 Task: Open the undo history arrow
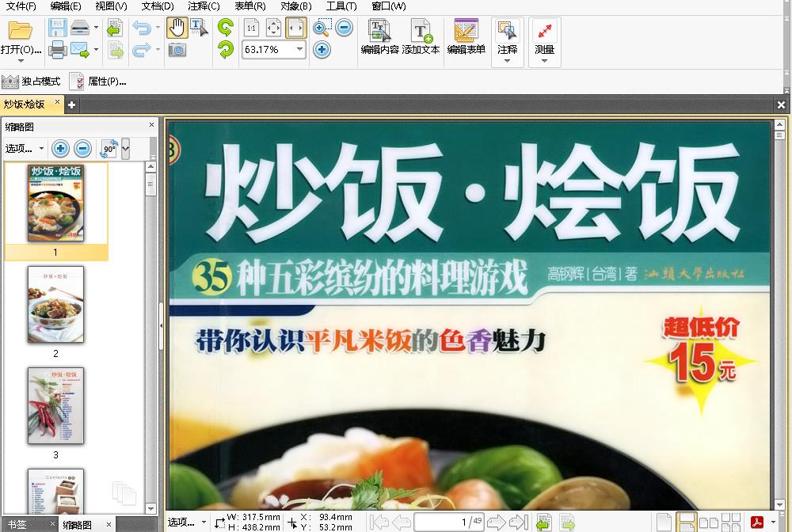[158, 28]
